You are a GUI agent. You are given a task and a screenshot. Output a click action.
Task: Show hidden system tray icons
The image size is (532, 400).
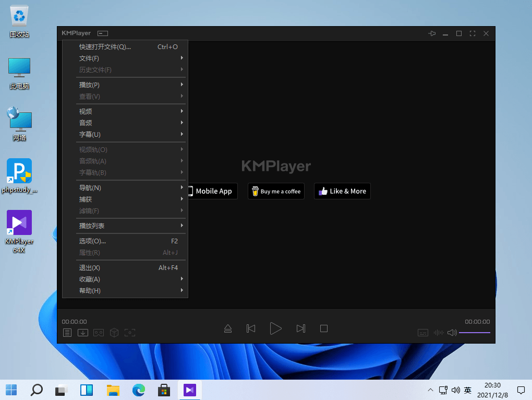pos(430,390)
